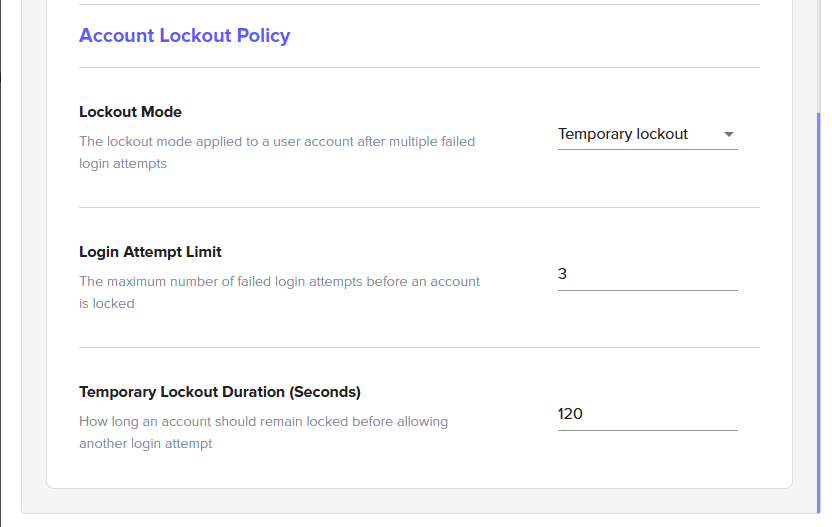
Task: Open the Temporary lockout combo box
Action: (646, 134)
